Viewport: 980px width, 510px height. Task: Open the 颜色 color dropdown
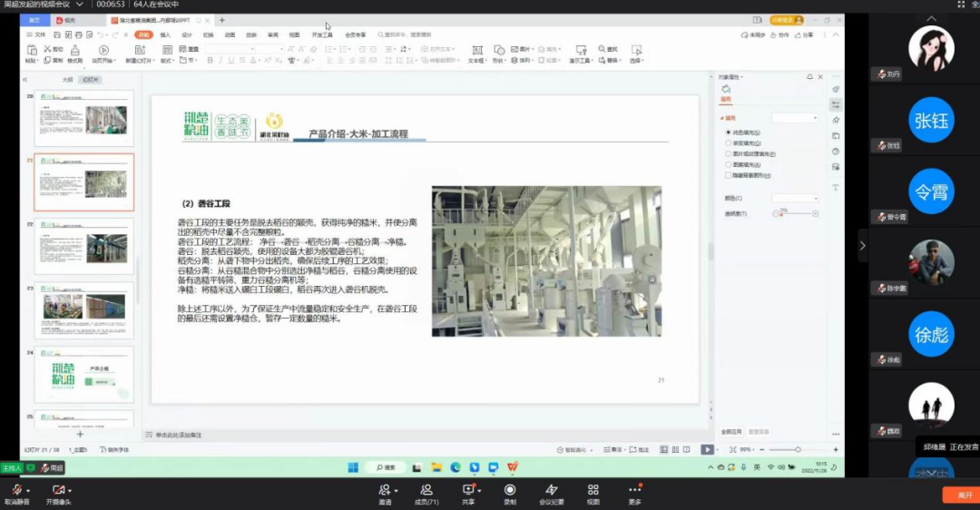[x=795, y=198]
